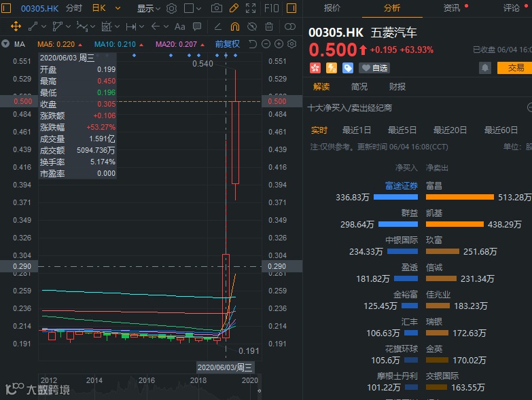
Task: Toggle the left sidebar panel icon
Action: [x=6, y=7]
